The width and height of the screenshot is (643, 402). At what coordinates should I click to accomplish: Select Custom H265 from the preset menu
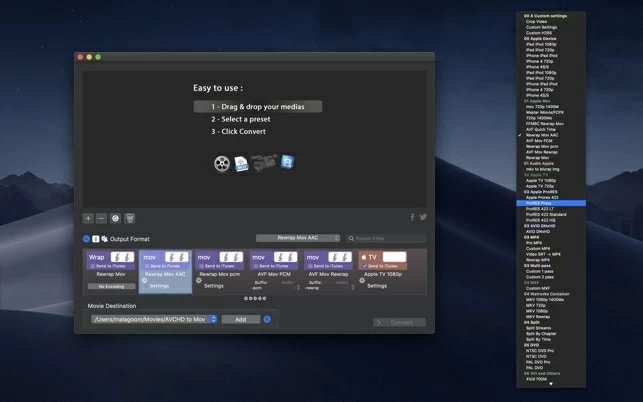539,33
